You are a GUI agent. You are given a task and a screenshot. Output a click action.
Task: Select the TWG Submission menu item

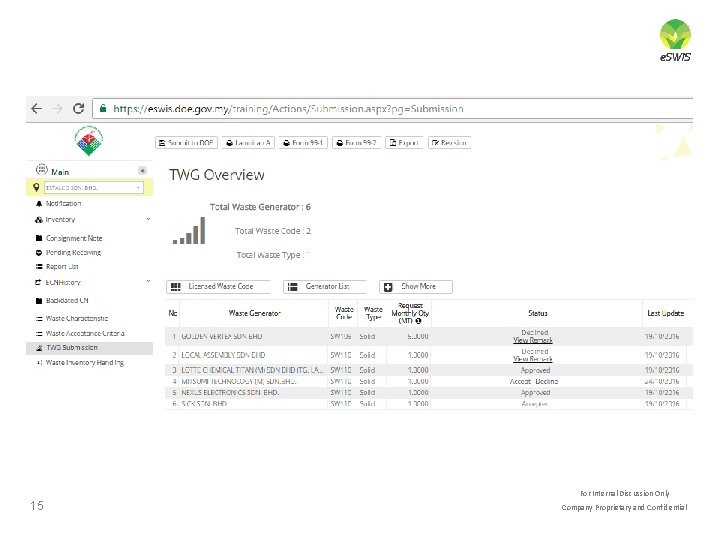click(90, 348)
